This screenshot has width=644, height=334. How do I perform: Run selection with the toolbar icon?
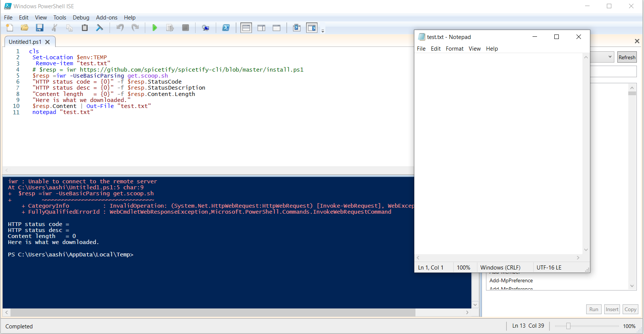170,28
